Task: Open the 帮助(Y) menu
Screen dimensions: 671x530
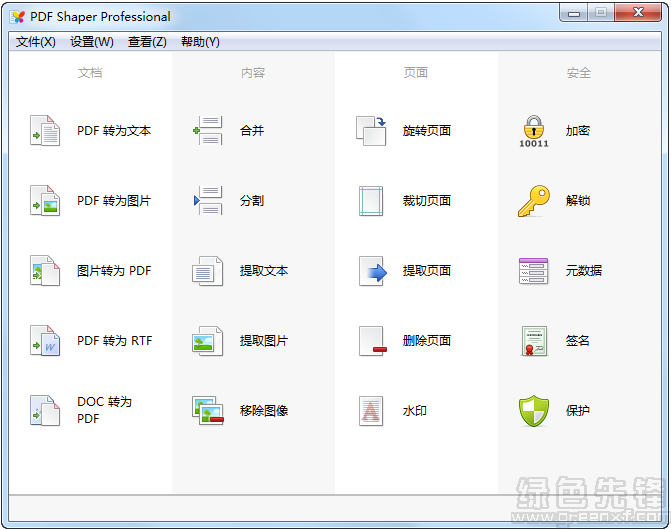Action: click(x=200, y=42)
